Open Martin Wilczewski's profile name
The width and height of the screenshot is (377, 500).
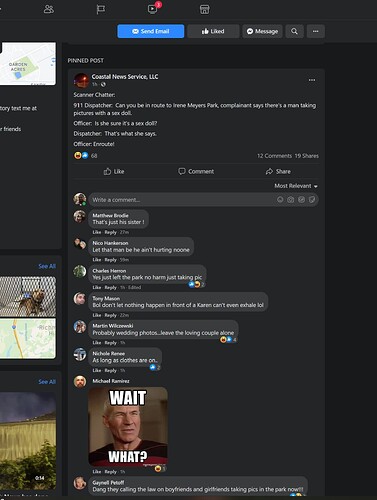coord(113,326)
